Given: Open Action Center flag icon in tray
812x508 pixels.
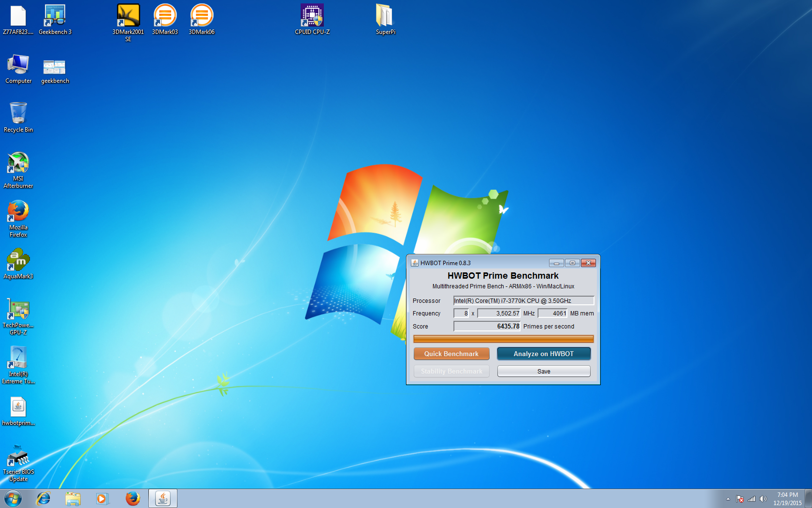Looking at the screenshot, I should click(x=740, y=499).
